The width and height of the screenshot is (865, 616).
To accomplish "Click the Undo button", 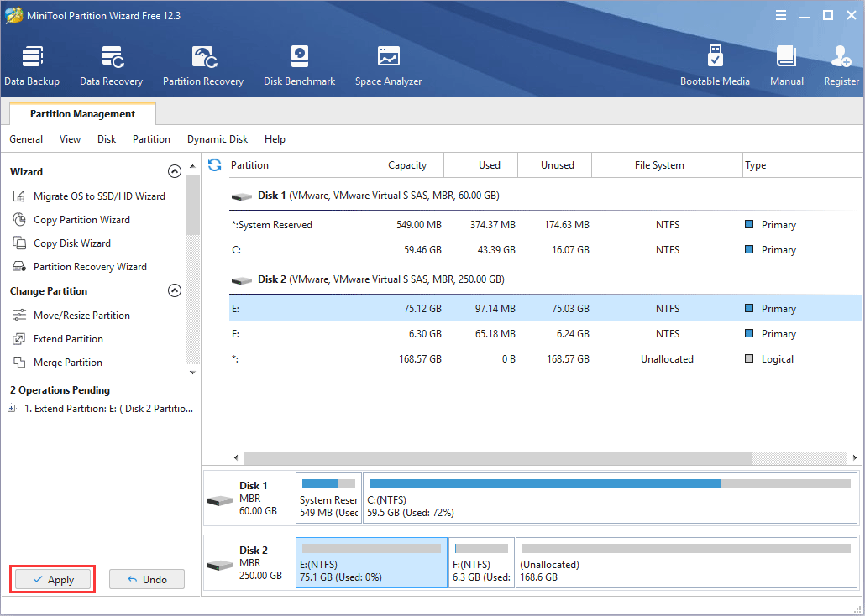I will tap(146, 579).
